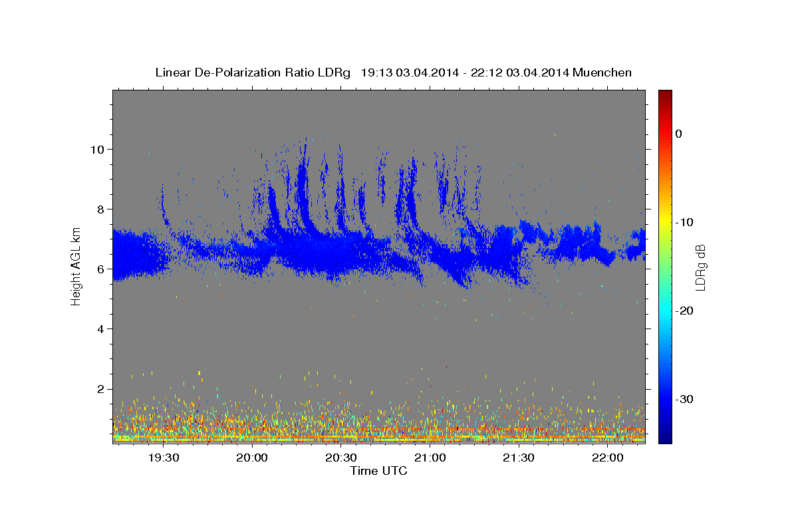Click the 21:00 time axis label
798x532 pixels.
(x=430, y=458)
